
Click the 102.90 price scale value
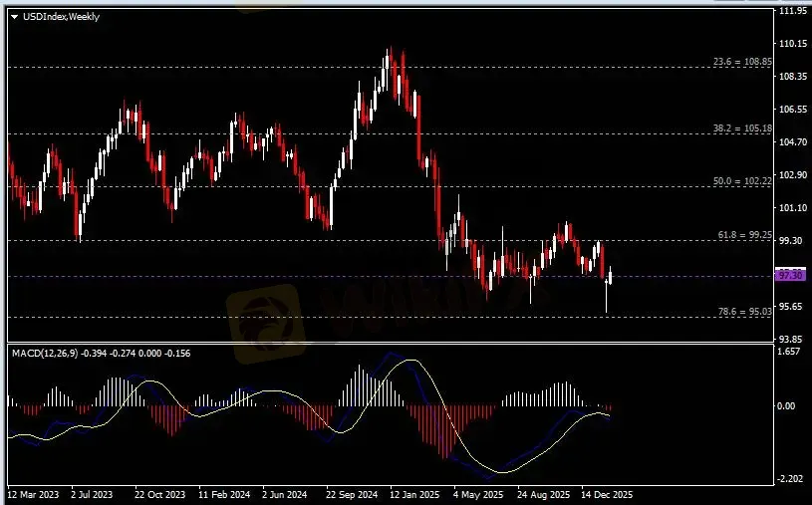coord(793,174)
